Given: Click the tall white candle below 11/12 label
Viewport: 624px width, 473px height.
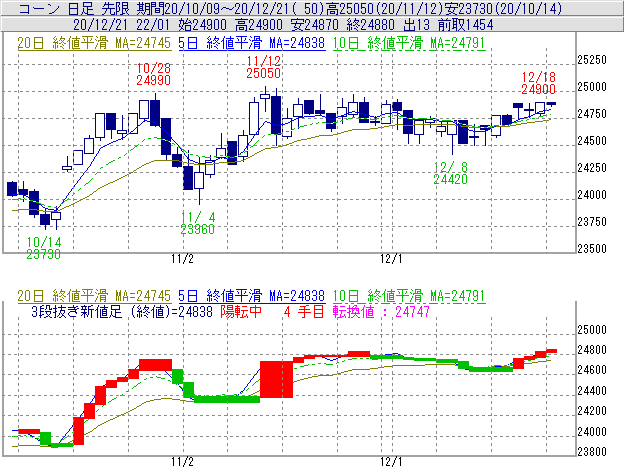Looking at the screenshot, I should [x=254, y=118].
